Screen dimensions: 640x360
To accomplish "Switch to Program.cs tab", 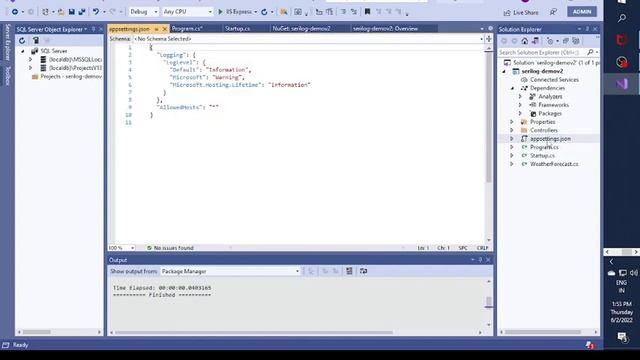I will click(x=187, y=29).
